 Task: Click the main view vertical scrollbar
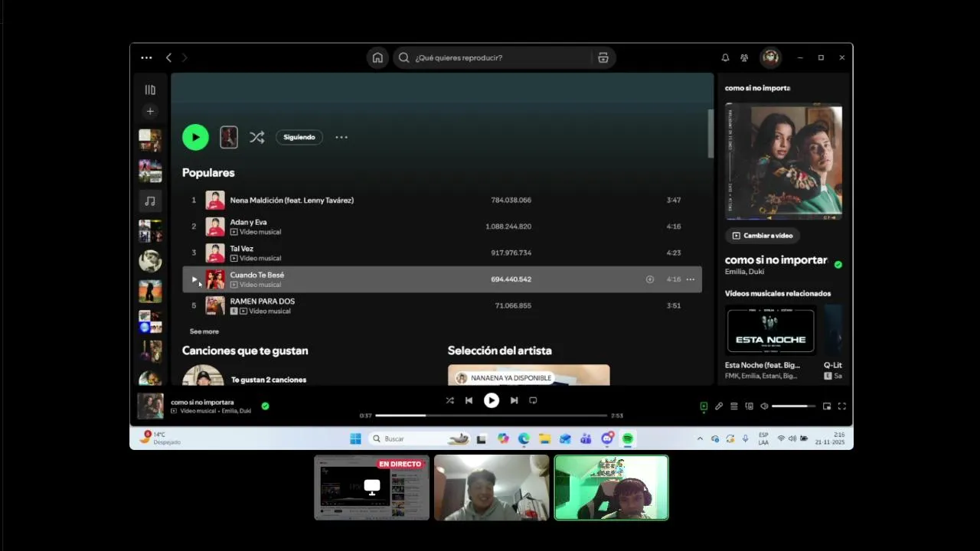point(710,133)
